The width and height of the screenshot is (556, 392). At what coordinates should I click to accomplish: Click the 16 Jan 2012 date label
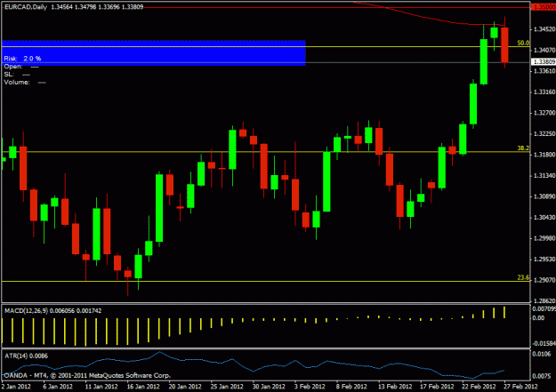tap(143, 387)
